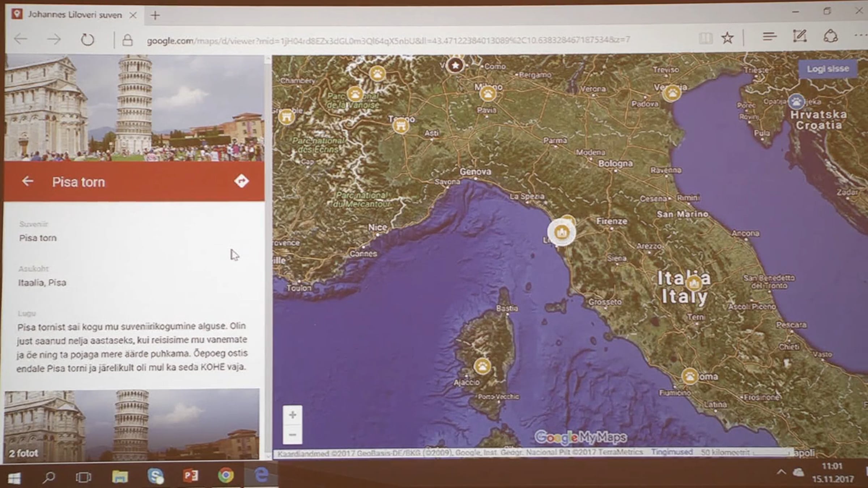
Task: Open the Pisa tower header photo
Action: coord(134,108)
